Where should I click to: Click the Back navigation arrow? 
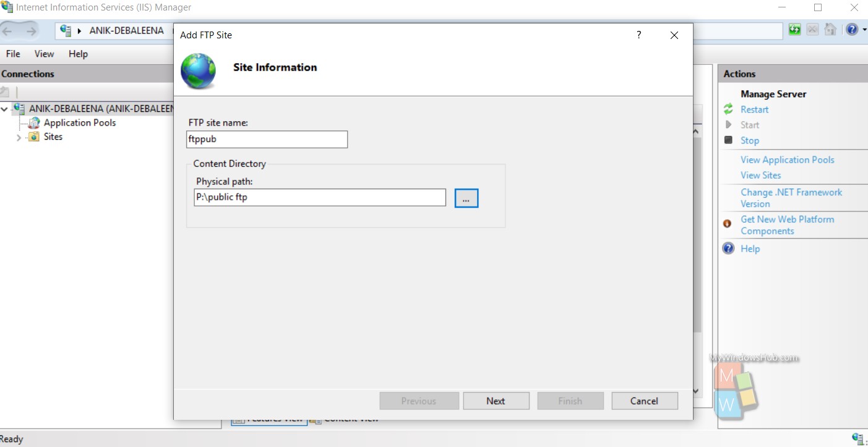click(9, 30)
